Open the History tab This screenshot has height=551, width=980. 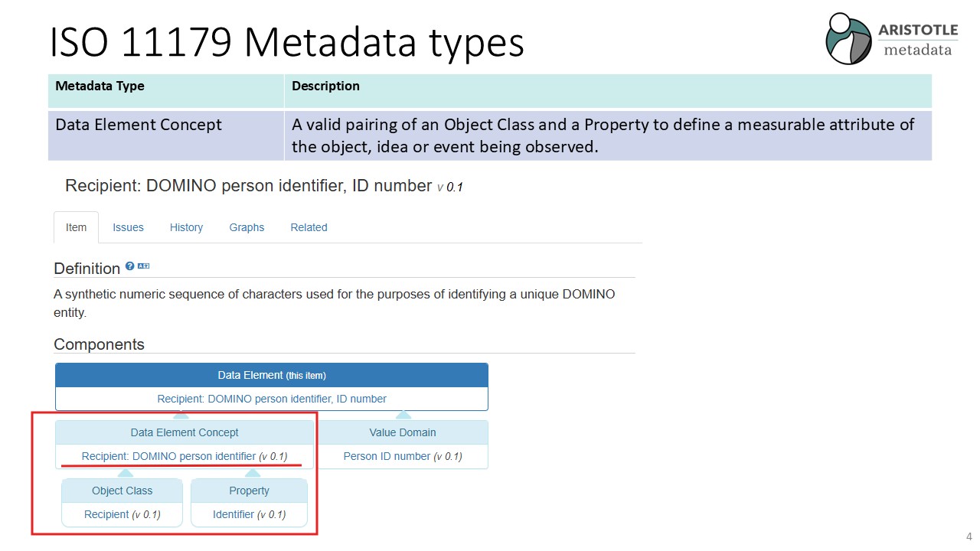pos(186,227)
